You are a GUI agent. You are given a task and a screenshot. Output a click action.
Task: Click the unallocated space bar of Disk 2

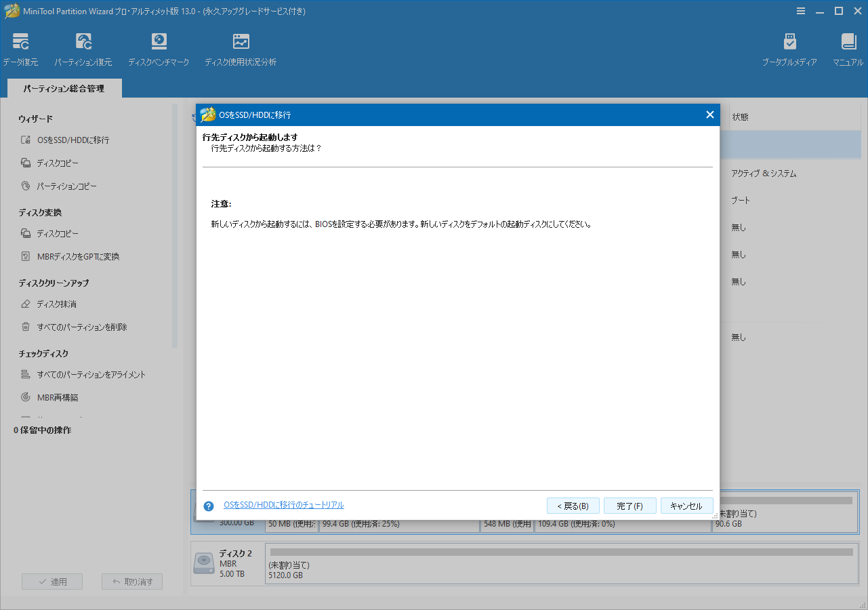(560, 564)
